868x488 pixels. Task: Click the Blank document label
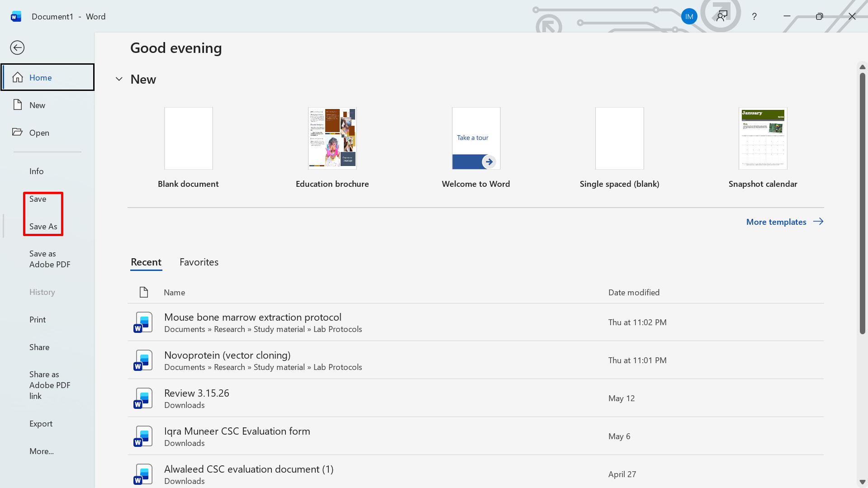188,184
